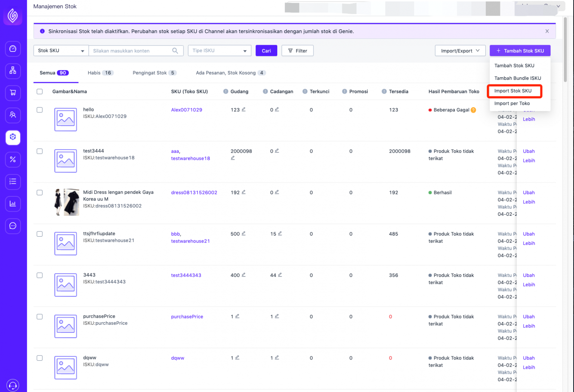This screenshot has width=574, height=392.
Task: Choose Import Stok SKU menu item
Action: pos(513,91)
